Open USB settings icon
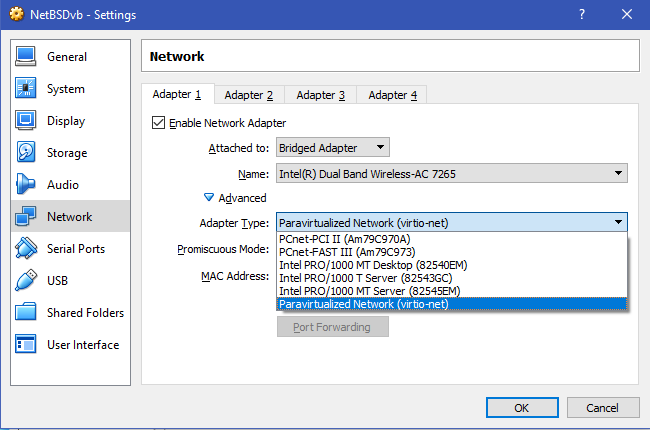 pyautogui.click(x=27, y=281)
